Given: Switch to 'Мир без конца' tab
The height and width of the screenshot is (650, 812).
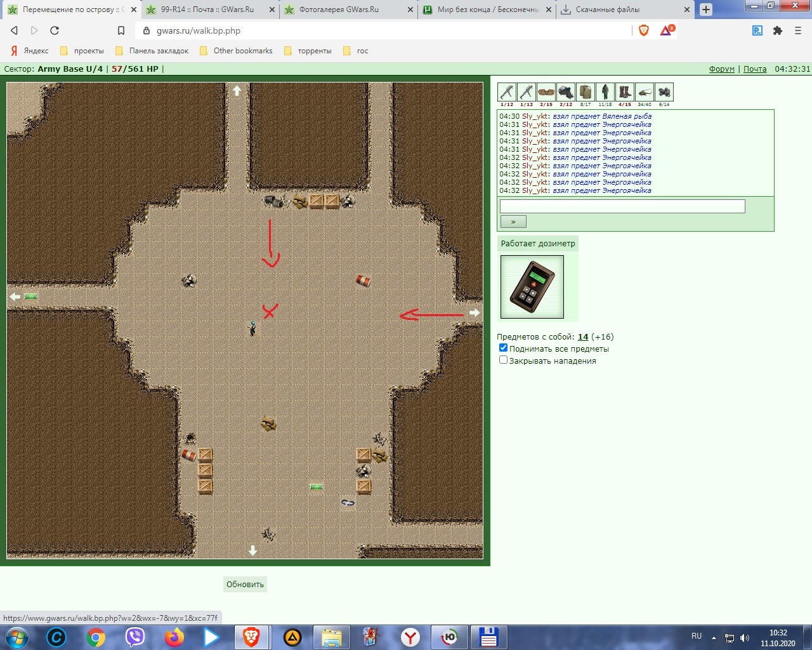Looking at the screenshot, I should [487, 10].
